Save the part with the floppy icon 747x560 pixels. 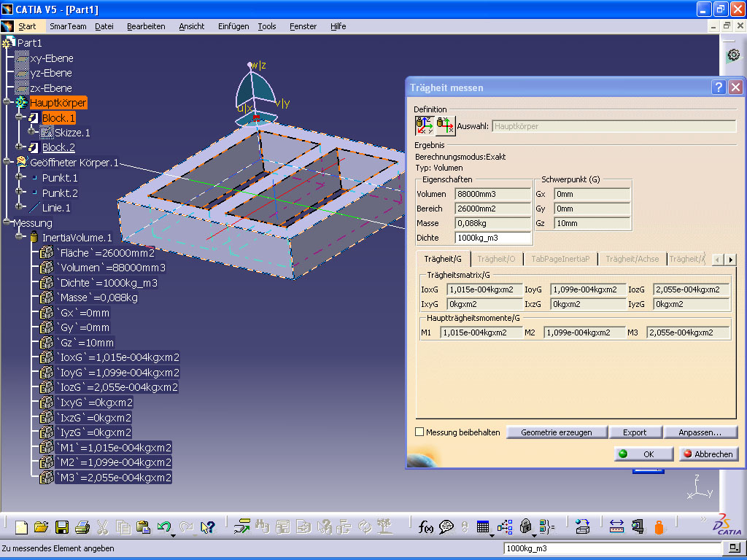62,526
